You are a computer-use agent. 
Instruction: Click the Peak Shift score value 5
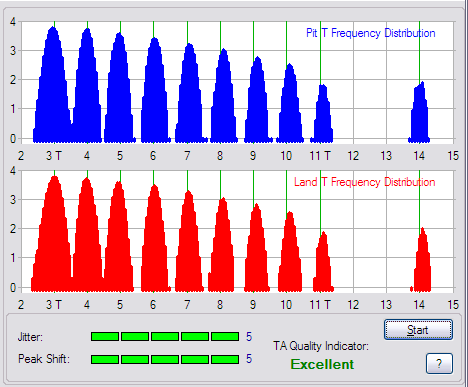coord(249,359)
